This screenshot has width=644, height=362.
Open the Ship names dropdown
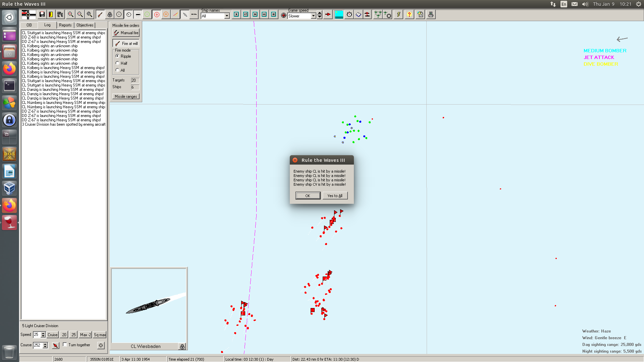pos(227,16)
